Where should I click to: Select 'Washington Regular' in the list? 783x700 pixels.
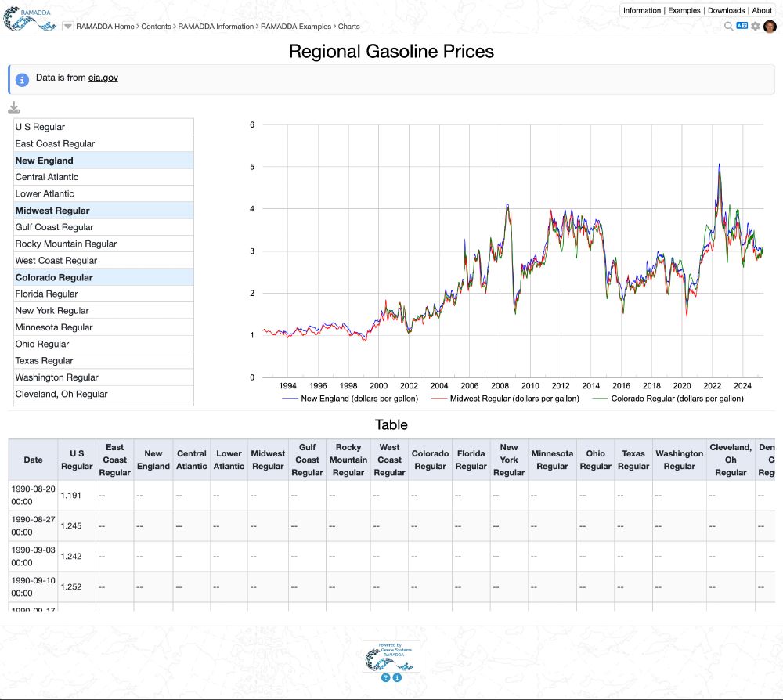[x=104, y=377]
